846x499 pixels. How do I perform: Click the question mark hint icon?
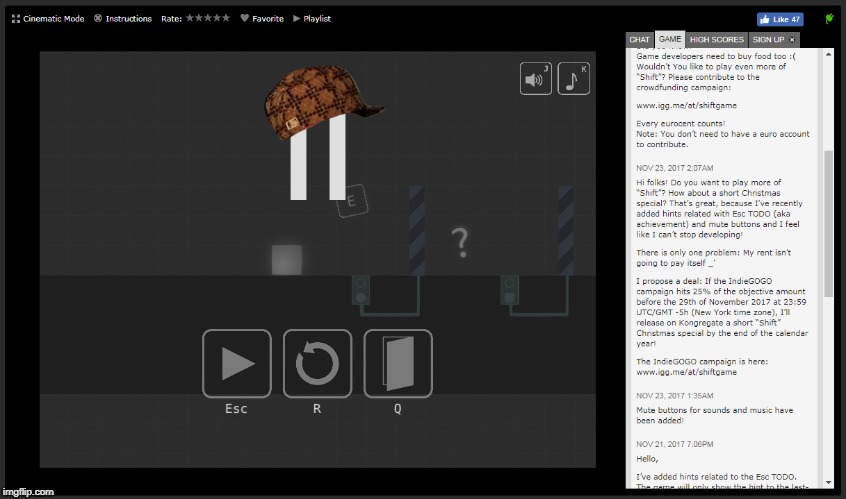coord(459,241)
